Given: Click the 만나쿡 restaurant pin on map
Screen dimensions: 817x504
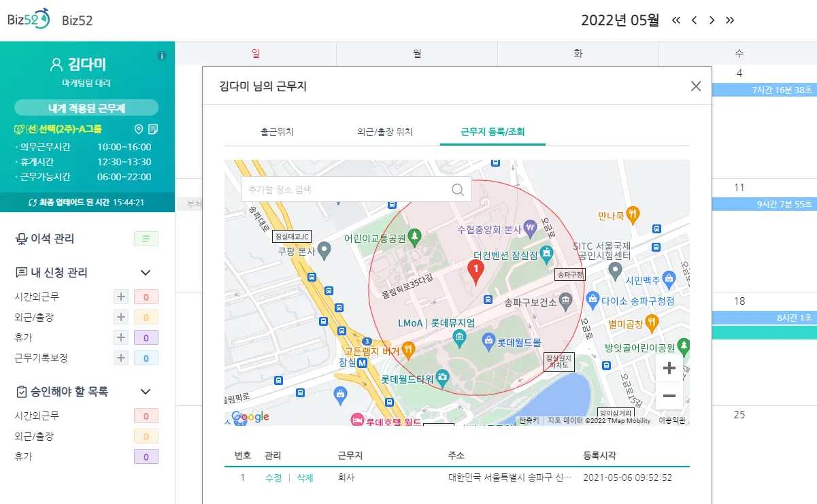Looking at the screenshot, I should pos(633,215).
